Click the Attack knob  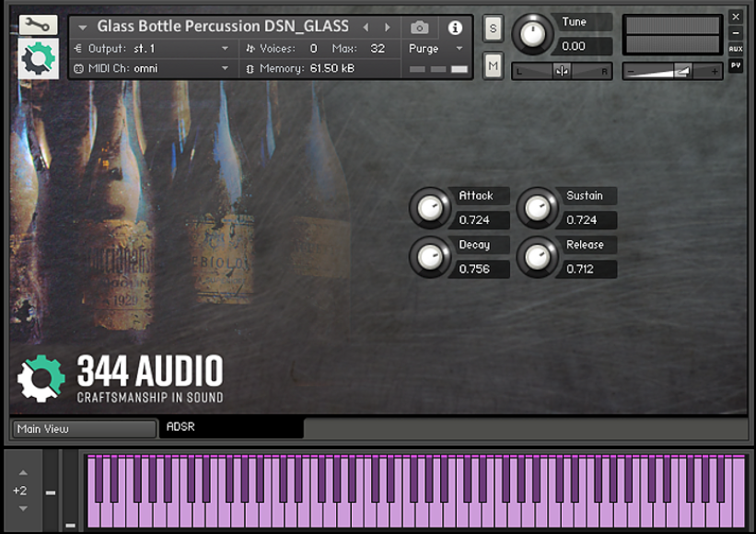pyautogui.click(x=429, y=208)
